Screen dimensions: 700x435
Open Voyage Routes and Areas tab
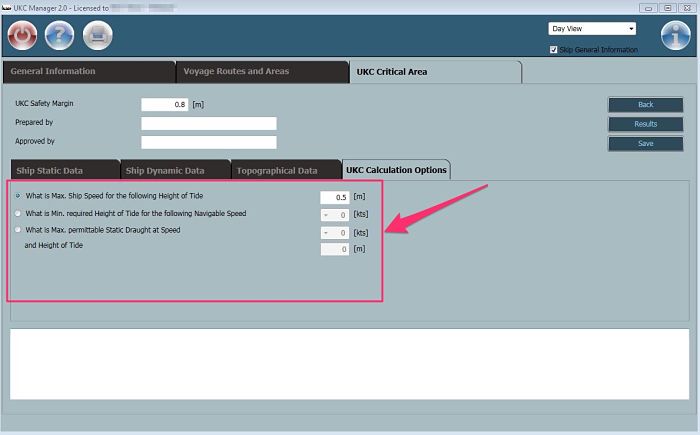click(x=260, y=72)
